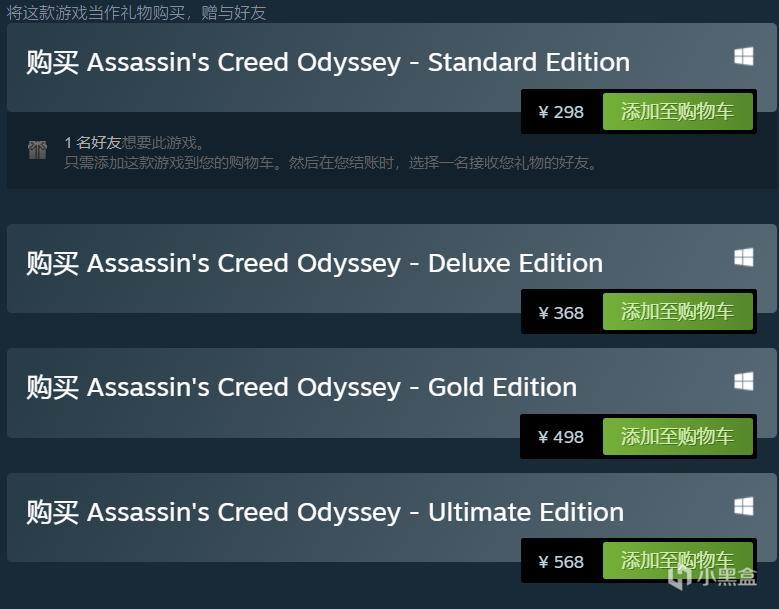Click the '1 名好友' wishlist friend link
The width and height of the screenshot is (779, 609).
coord(93,143)
